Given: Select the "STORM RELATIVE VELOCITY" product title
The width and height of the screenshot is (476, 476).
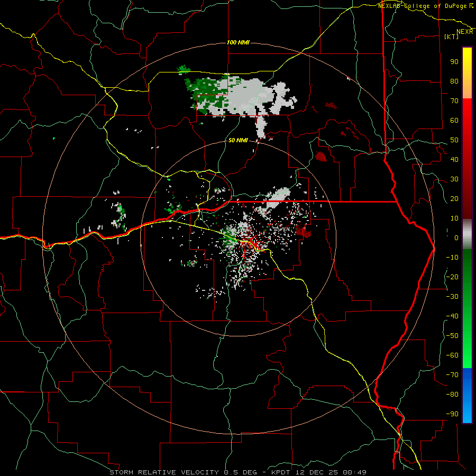Looking at the screenshot, I should (x=164, y=472).
